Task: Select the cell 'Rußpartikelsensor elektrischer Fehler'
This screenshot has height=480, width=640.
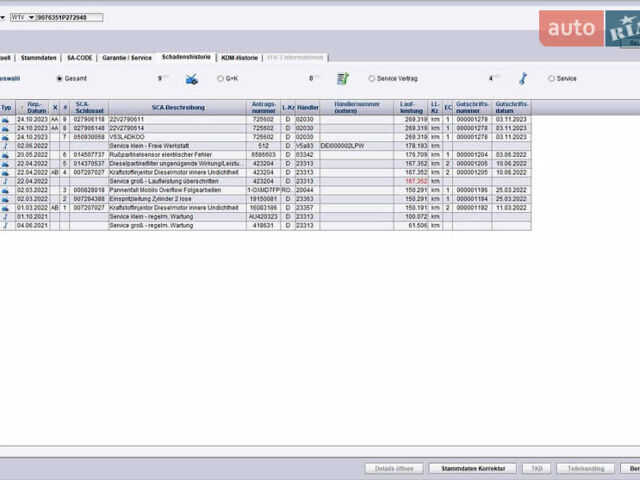Action: pos(178,155)
